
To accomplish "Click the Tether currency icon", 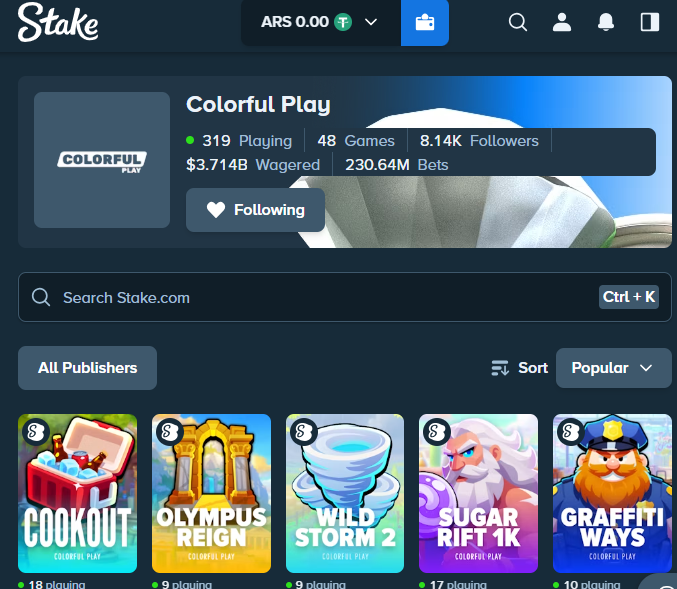I will click(343, 22).
